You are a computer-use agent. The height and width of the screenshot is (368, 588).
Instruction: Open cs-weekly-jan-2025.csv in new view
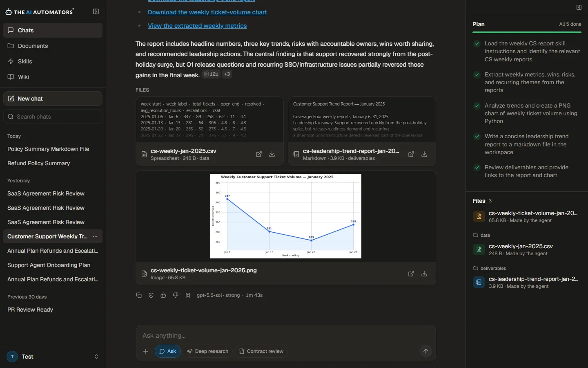tap(259, 154)
